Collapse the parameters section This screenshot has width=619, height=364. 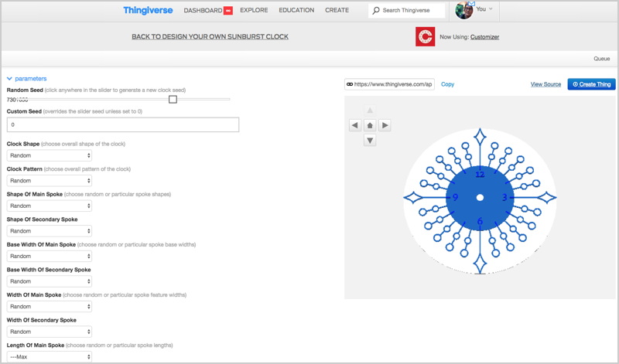tap(26, 78)
